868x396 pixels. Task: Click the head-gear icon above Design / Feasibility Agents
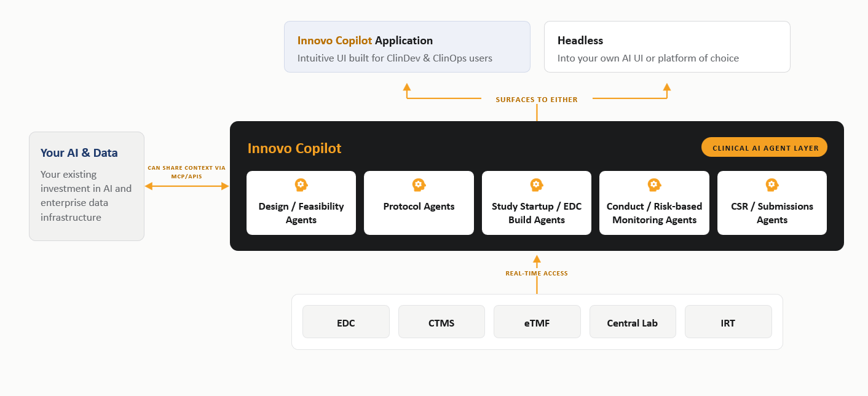(301, 184)
